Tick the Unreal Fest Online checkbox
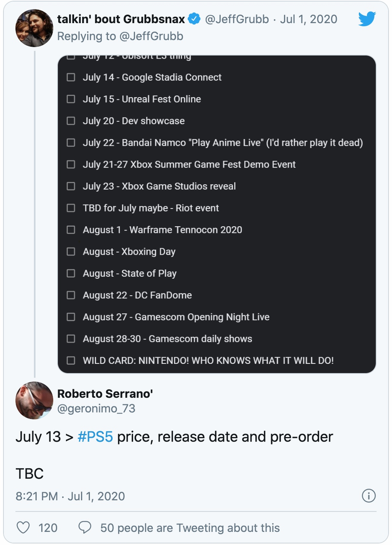The width and height of the screenshot is (392, 545). pos(71,99)
